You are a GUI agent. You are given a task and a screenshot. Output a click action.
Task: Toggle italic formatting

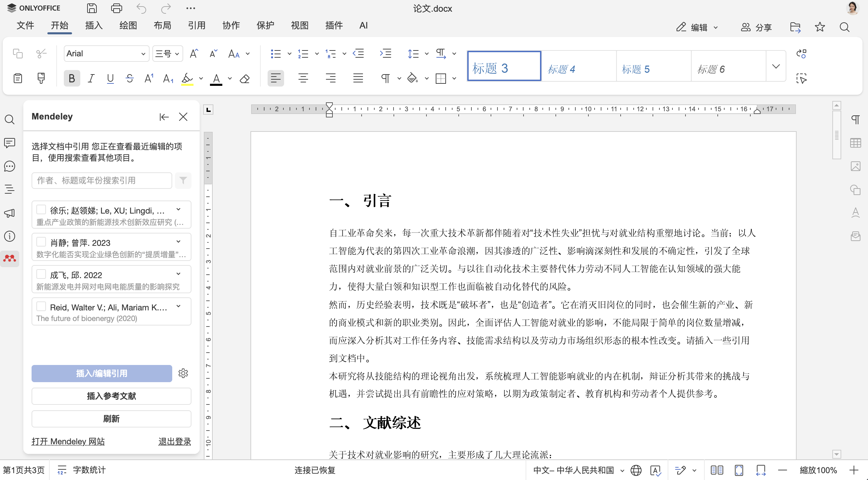coord(91,79)
